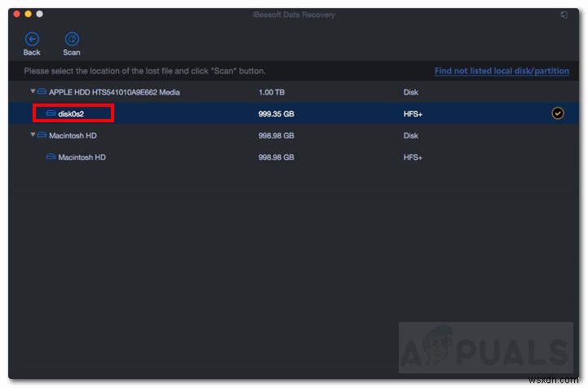The width and height of the screenshot is (588, 388).
Task: Collapse the APPLE HDD Media tree
Action: [x=33, y=92]
